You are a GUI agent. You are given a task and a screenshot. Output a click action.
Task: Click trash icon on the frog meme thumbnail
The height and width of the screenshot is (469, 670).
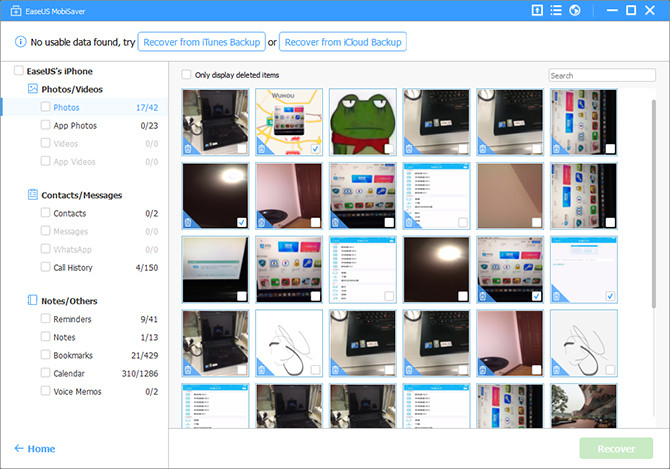click(x=336, y=149)
